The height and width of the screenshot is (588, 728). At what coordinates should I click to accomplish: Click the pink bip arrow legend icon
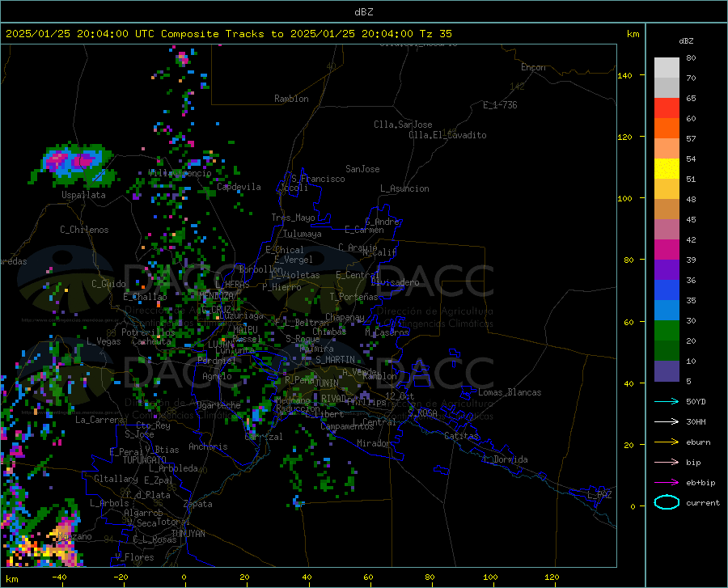[667, 463]
